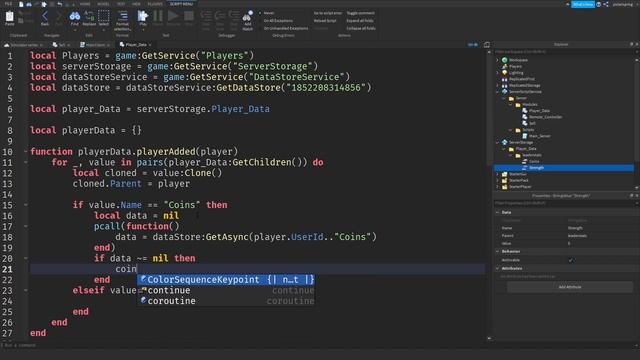
Task: Click Toggle comment
Action: click(360, 13)
